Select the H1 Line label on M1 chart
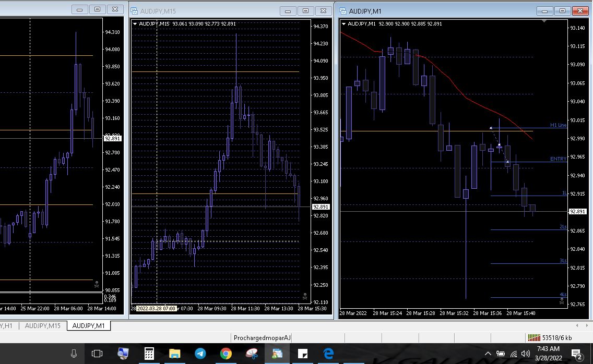The width and height of the screenshot is (593, 364). (x=558, y=125)
